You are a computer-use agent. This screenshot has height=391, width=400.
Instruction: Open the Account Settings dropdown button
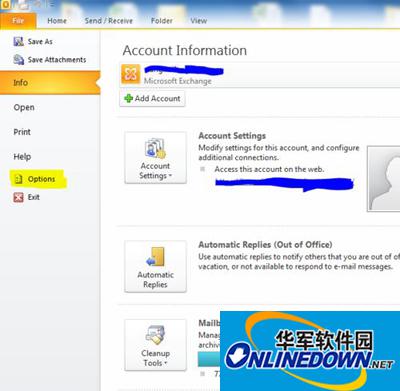point(155,157)
